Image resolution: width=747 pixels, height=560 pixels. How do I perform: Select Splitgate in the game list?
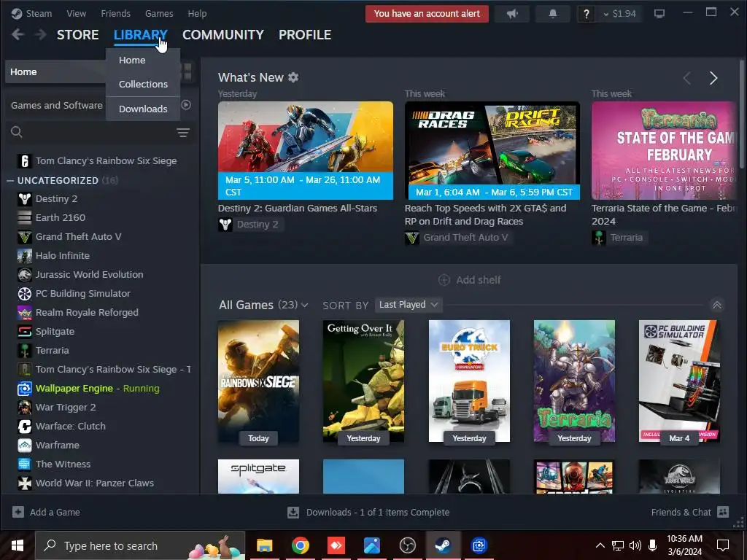(x=55, y=332)
